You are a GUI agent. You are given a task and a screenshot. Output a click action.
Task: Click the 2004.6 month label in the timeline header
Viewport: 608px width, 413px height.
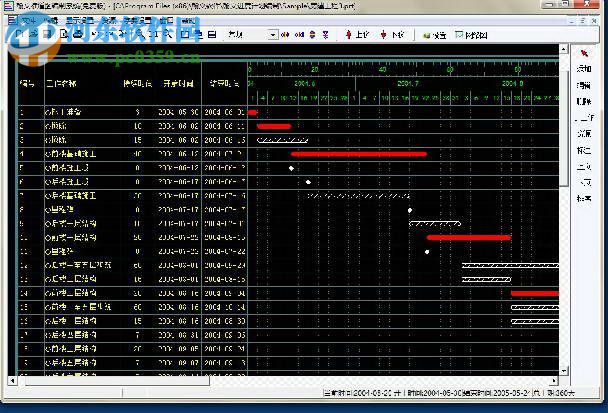(305, 83)
